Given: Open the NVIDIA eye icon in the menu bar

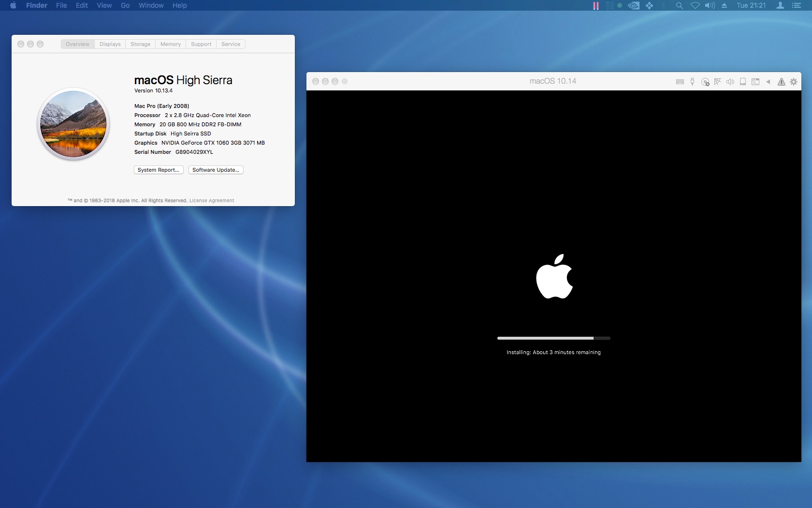Looking at the screenshot, I should (x=634, y=5).
